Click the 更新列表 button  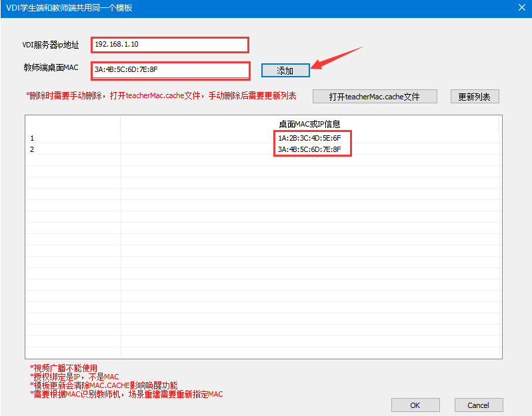[x=474, y=97]
